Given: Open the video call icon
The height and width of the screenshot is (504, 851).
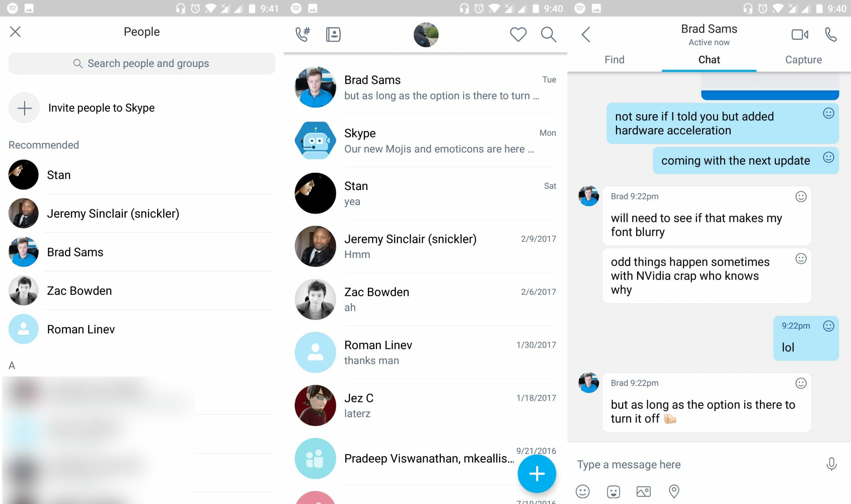Looking at the screenshot, I should [x=799, y=34].
